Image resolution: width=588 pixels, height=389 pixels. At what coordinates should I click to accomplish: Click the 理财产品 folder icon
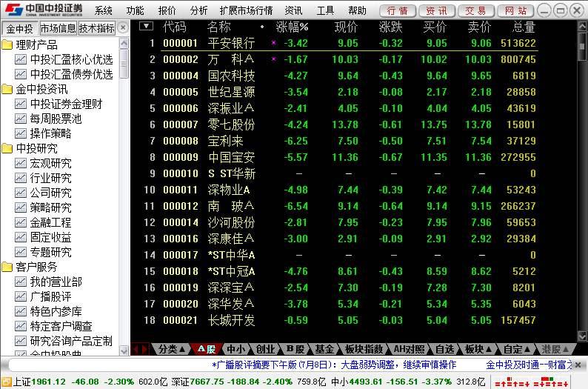pos(7,45)
